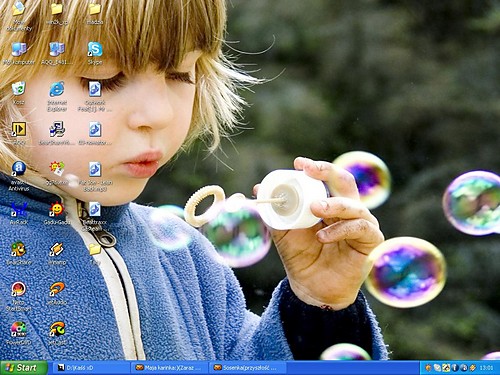Launch JetCast shortcut
This screenshot has height=375, width=500.
pyautogui.click(x=57, y=329)
